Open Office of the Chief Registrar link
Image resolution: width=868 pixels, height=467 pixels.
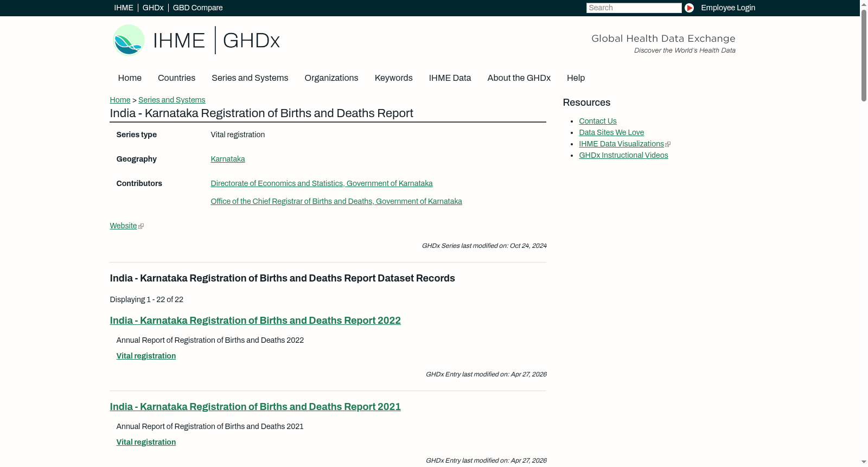(336, 201)
